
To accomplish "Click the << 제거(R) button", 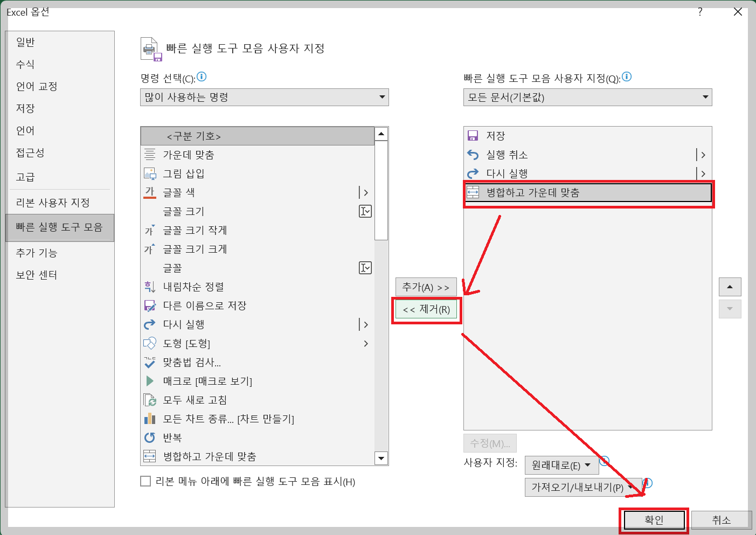I will click(426, 310).
